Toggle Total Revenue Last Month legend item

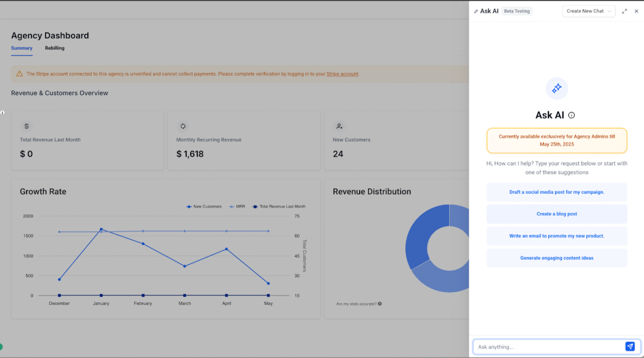click(279, 206)
